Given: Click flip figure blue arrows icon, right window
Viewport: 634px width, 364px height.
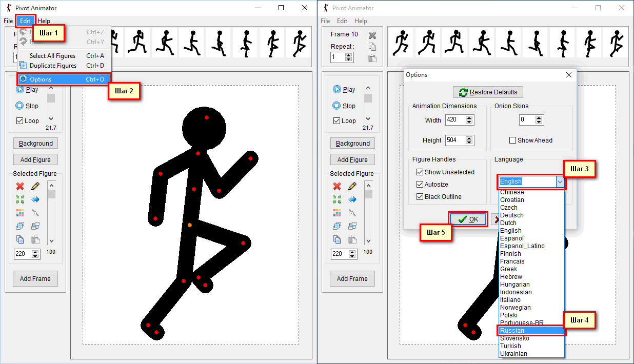Looking at the screenshot, I should (x=352, y=199).
